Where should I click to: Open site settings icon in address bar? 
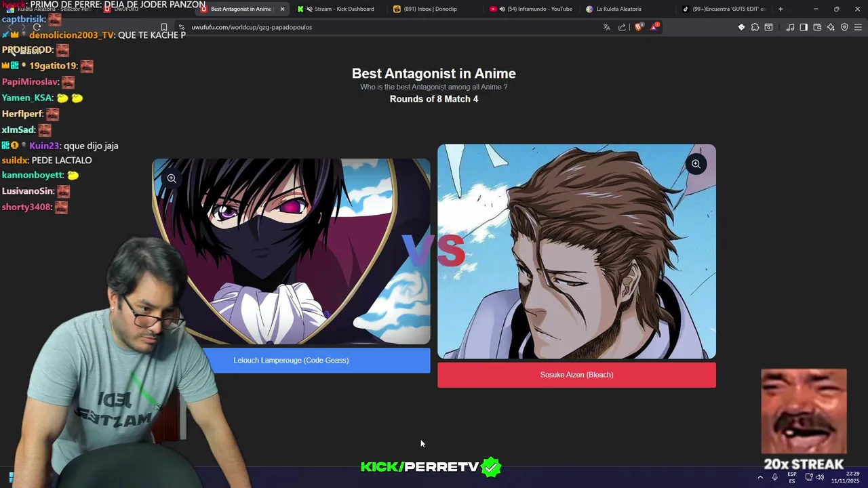(x=181, y=27)
